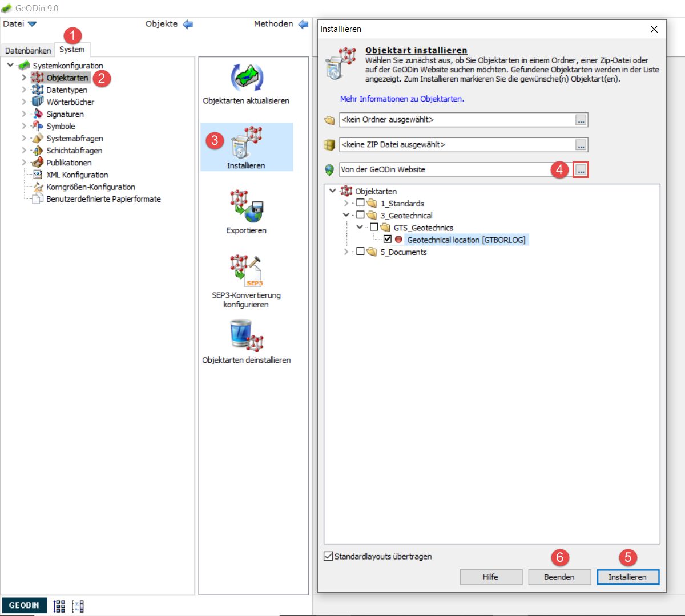Expand the Datentypen tree node
Screen dimensions: 685x616
24,90
